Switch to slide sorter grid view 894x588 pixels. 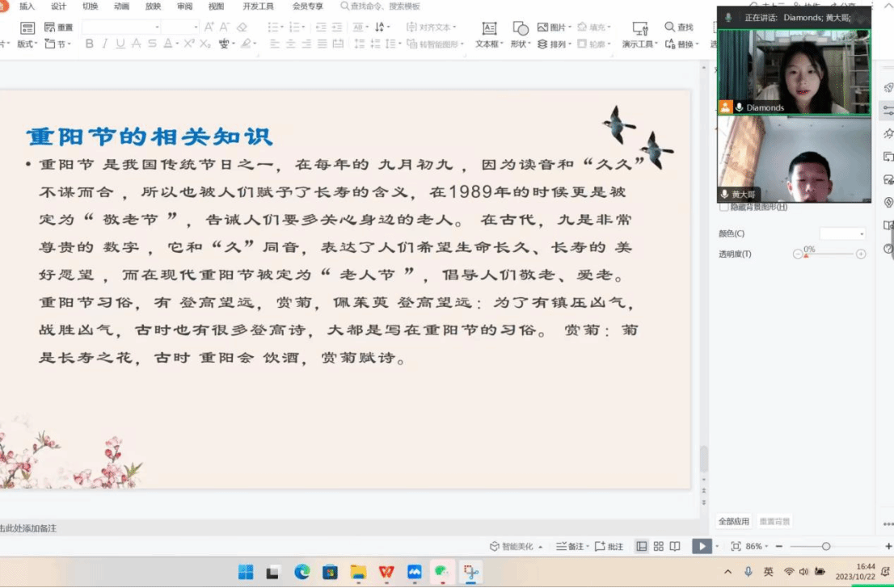[658, 547]
